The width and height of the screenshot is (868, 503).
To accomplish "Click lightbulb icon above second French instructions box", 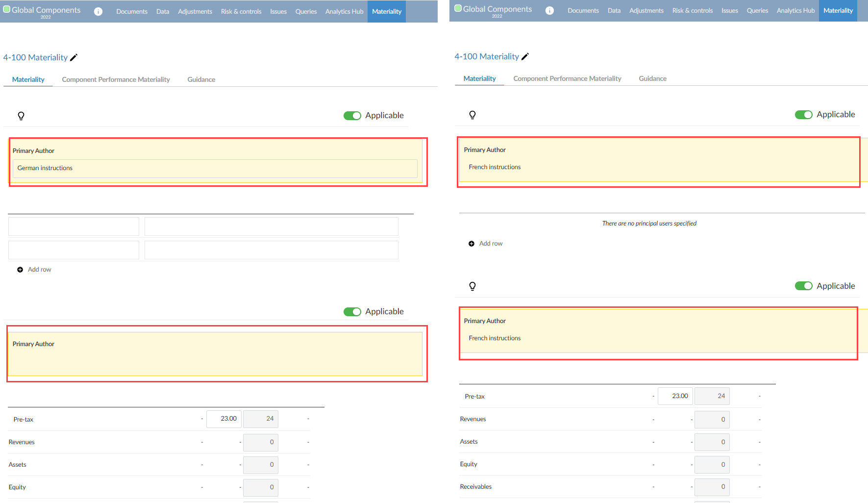I will [472, 286].
